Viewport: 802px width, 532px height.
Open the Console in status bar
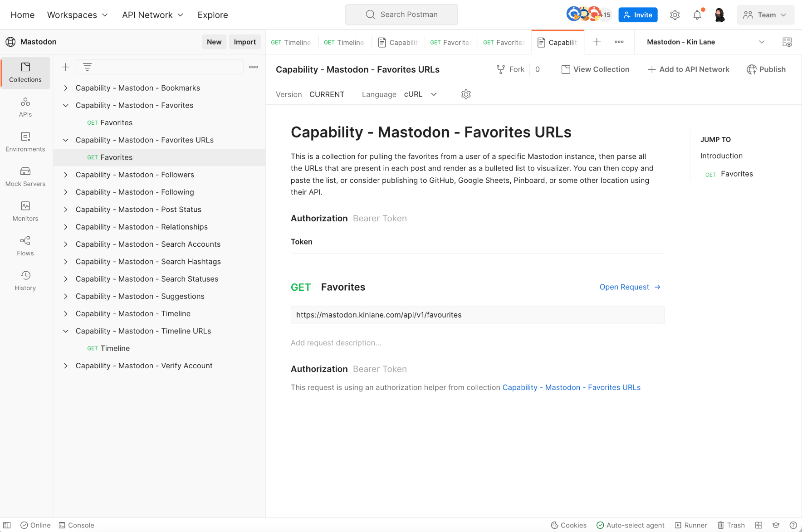pyautogui.click(x=76, y=525)
